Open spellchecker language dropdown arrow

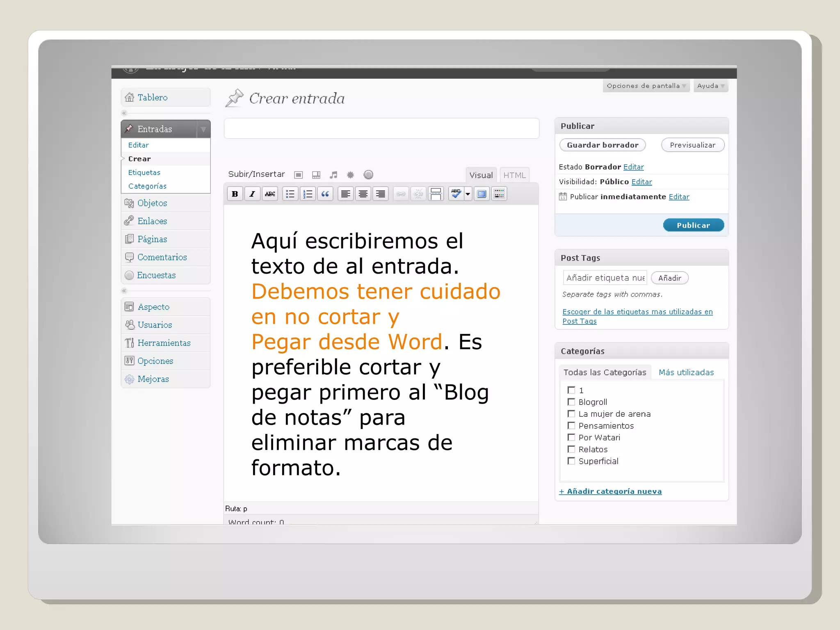coord(468,194)
